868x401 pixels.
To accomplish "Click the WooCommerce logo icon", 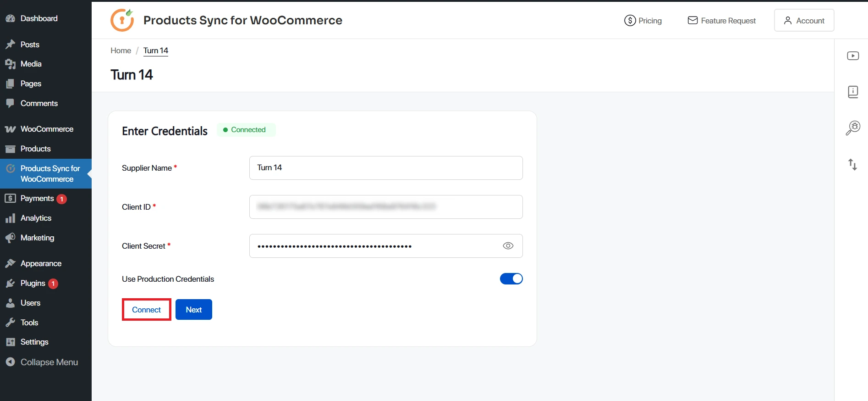I will pyautogui.click(x=10, y=129).
